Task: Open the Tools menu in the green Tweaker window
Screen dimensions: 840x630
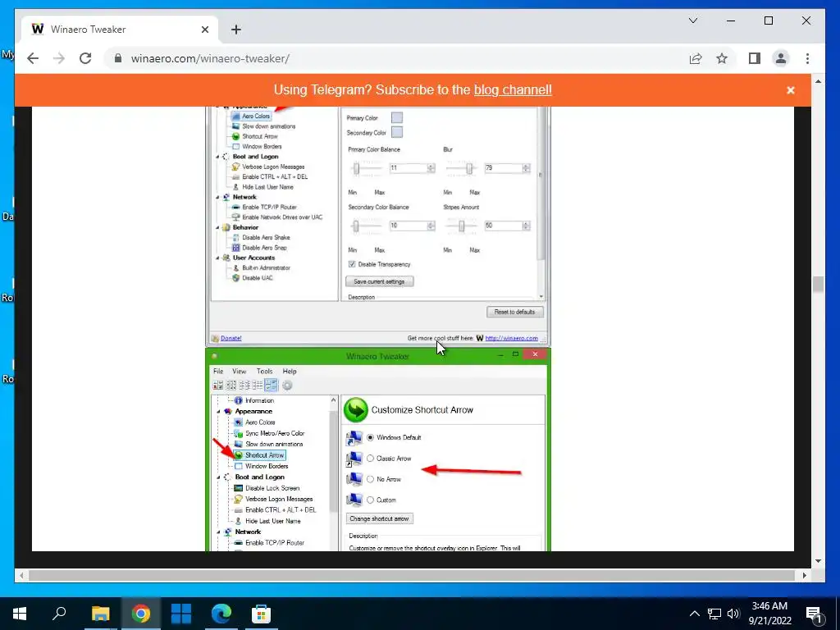Action: point(265,371)
